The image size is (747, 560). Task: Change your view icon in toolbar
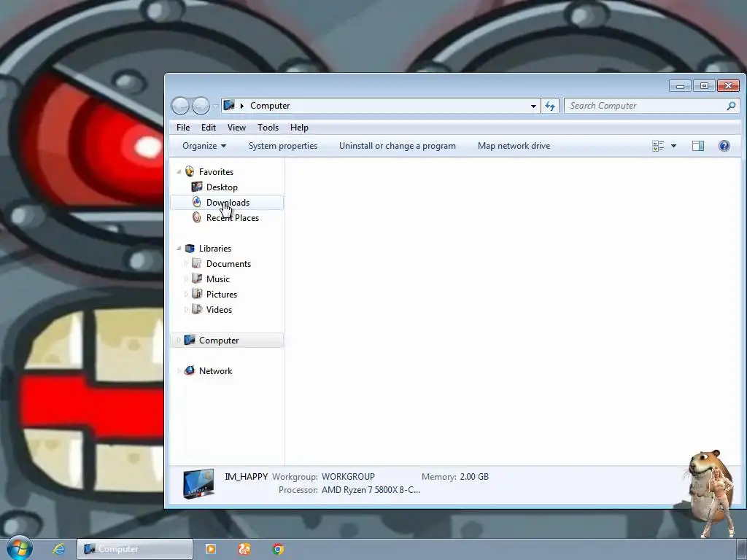(x=658, y=146)
